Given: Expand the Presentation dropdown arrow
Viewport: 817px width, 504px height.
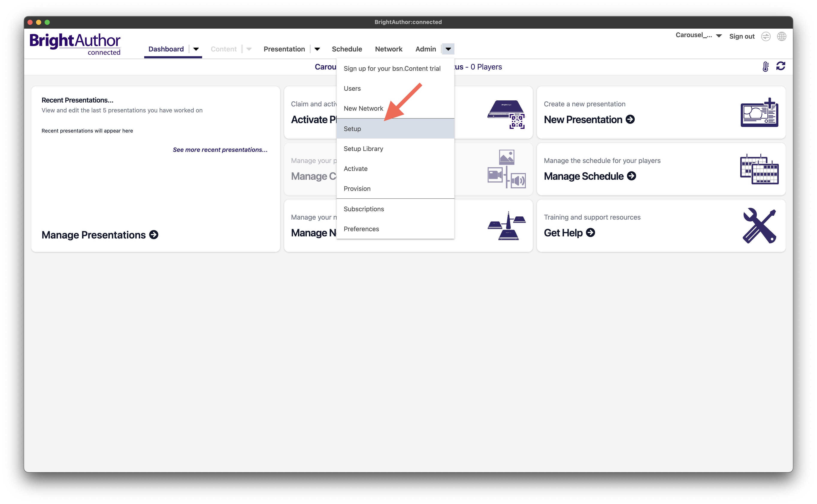Looking at the screenshot, I should [x=317, y=49].
